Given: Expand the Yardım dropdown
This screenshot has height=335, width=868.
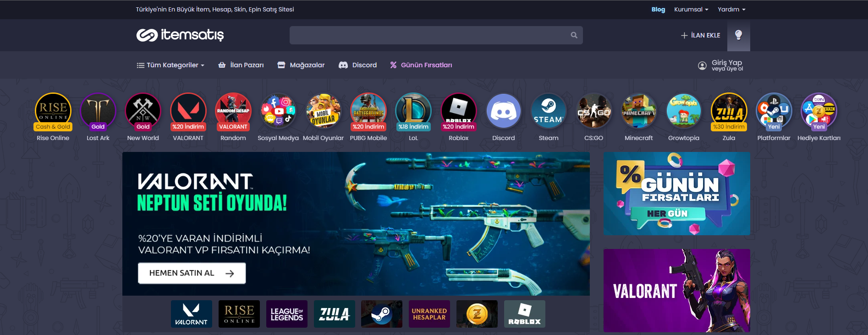Looking at the screenshot, I should 731,9.
